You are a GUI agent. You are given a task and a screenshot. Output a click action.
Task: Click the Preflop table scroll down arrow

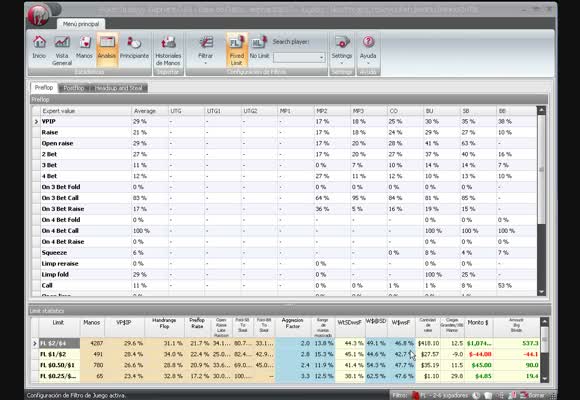pyautogui.click(x=541, y=292)
